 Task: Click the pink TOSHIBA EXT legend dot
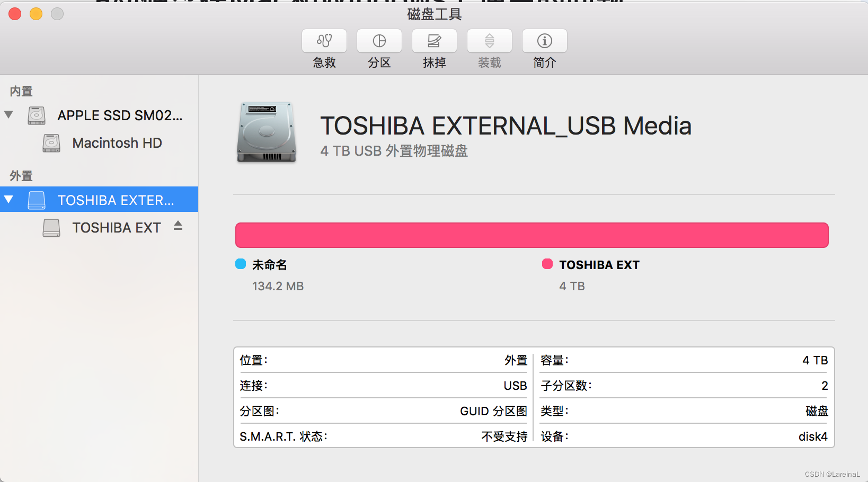[547, 264]
